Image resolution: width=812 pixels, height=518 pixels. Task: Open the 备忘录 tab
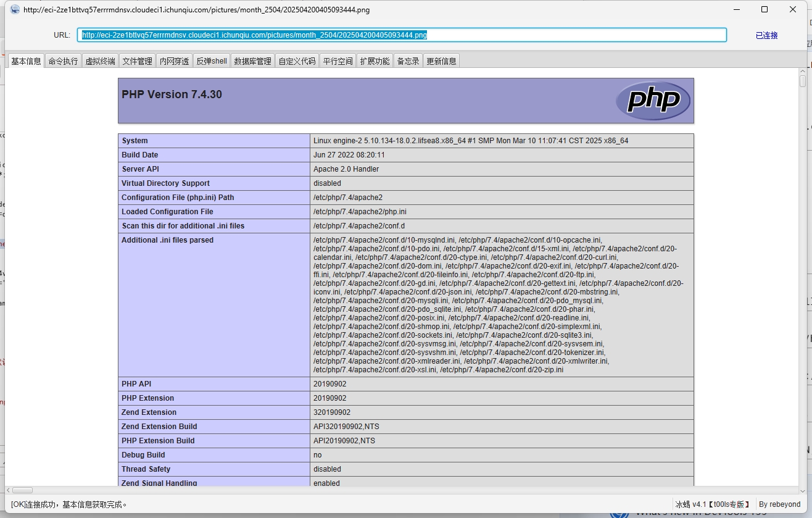(x=408, y=61)
